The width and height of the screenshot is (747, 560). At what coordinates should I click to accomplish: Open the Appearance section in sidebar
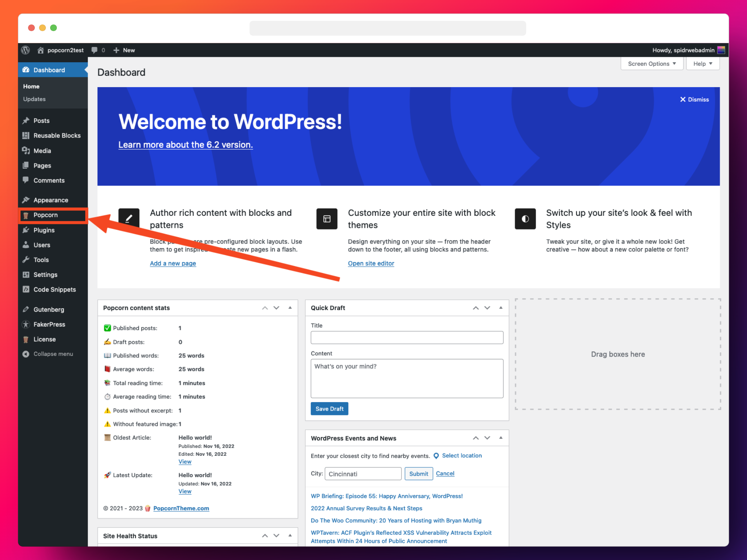coord(50,199)
